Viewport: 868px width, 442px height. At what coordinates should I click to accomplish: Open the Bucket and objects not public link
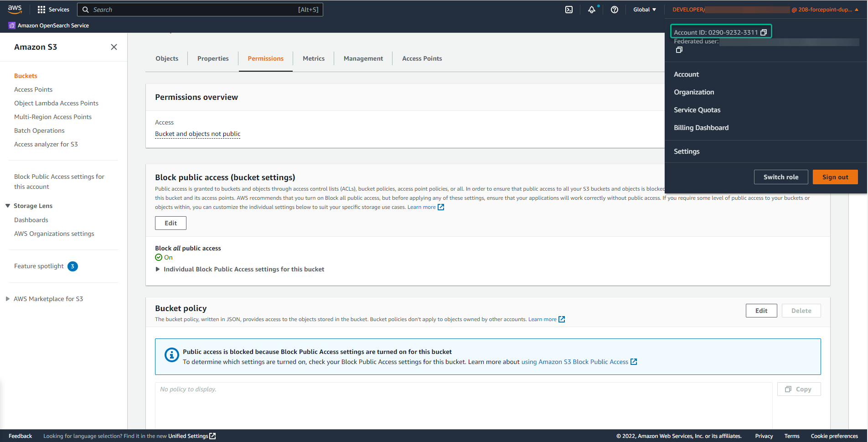pos(197,134)
